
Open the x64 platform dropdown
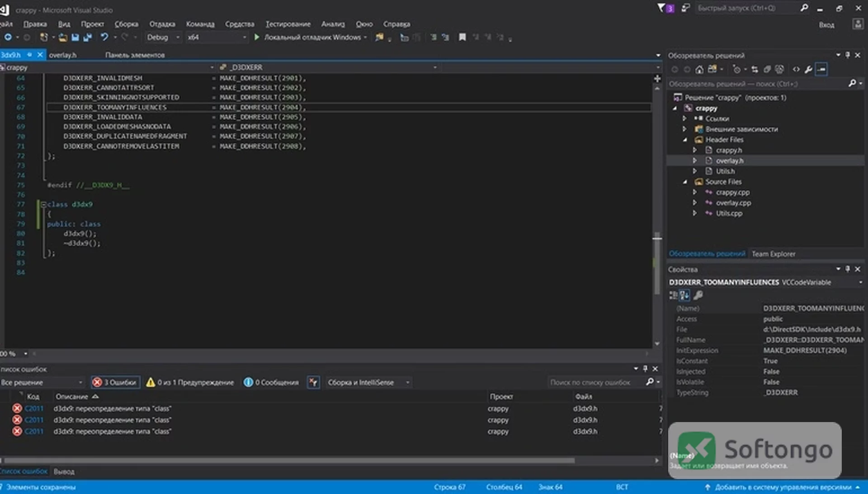tap(217, 37)
